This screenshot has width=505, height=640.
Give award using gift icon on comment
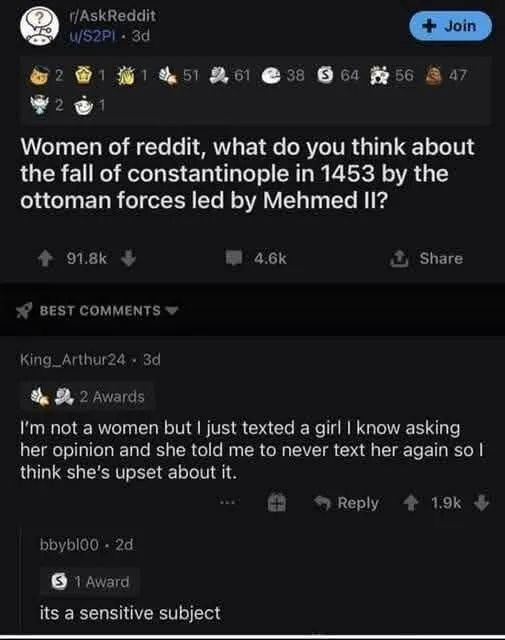277,502
